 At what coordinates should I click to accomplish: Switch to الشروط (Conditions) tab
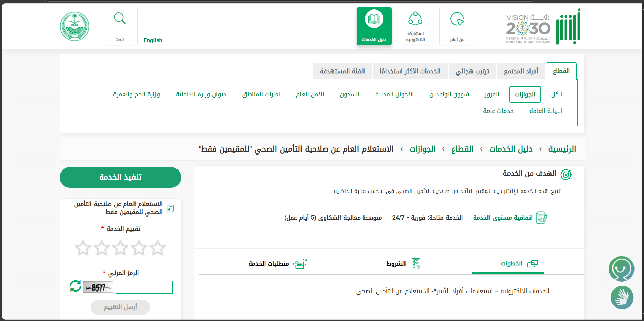pos(396,263)
